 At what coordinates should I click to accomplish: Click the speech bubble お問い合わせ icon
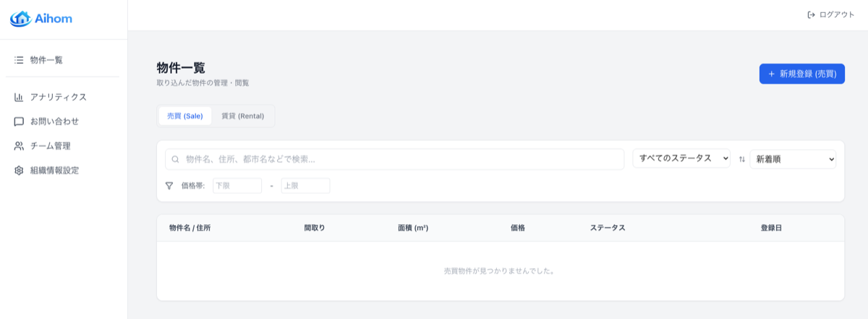coord(19,122)
